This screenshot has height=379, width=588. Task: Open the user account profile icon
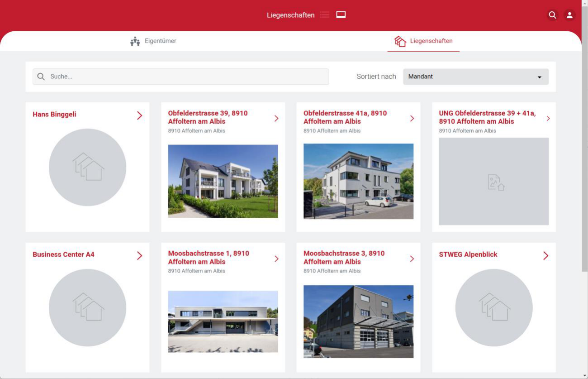pos(569,15)
